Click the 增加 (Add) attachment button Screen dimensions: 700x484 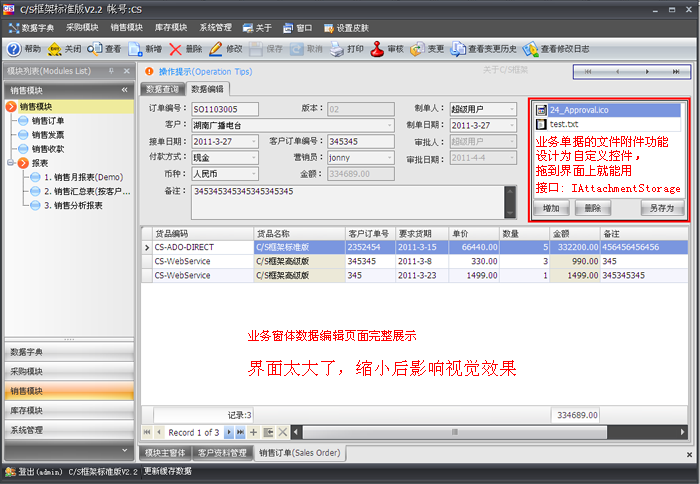click(x=552, y=208)
